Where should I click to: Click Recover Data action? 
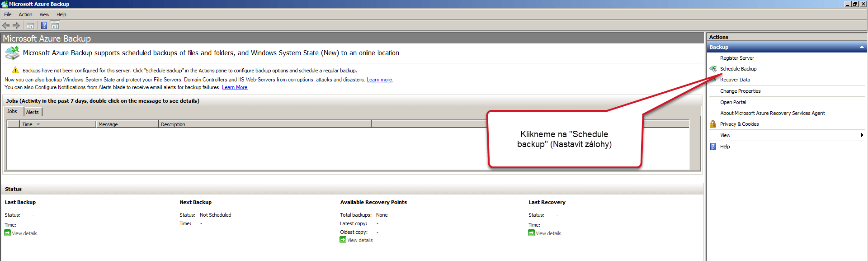[x=735, y=80]
